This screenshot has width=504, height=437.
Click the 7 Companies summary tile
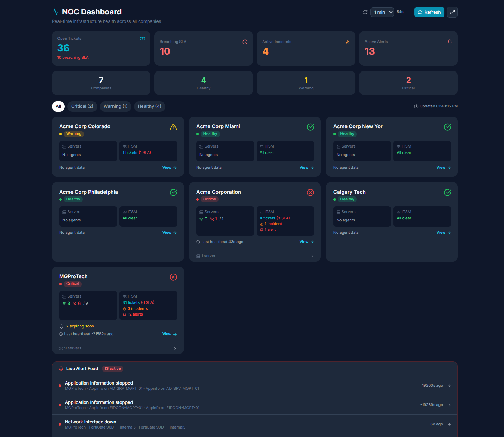(x=101, y=83)
